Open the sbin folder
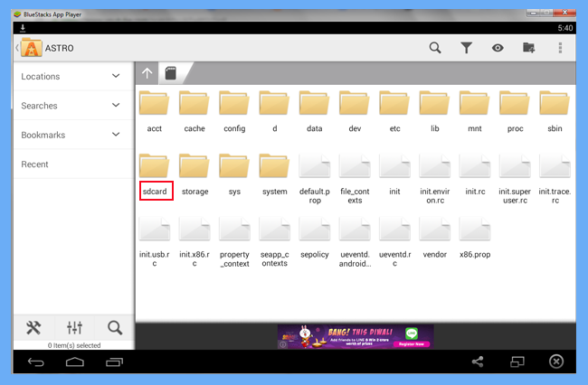The height and width of the screenshot is (385, 588). pos(555,111)
